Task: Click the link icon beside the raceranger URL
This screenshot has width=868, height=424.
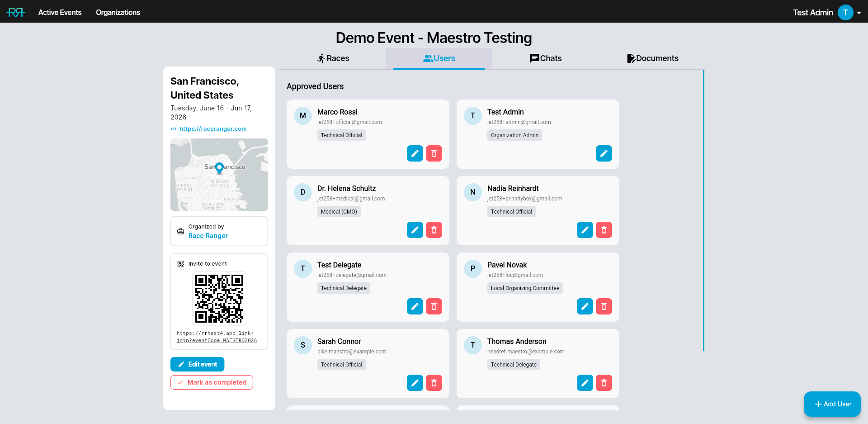Action: [x=174, y=129]
